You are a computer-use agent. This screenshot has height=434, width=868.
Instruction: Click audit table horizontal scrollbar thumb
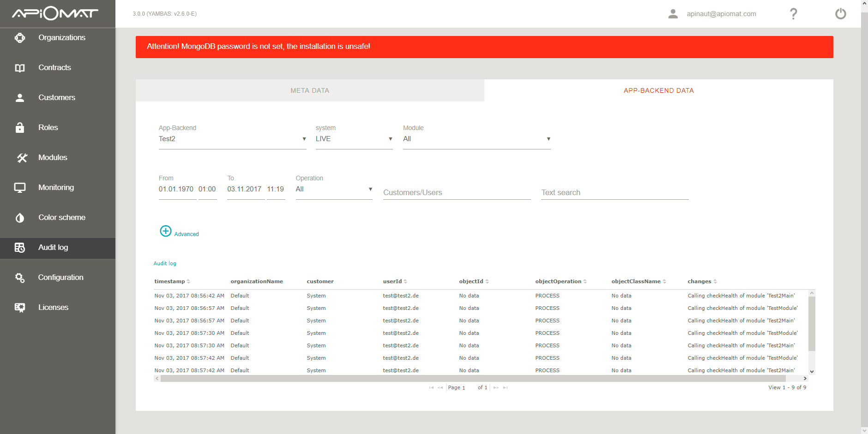(473, 379)
